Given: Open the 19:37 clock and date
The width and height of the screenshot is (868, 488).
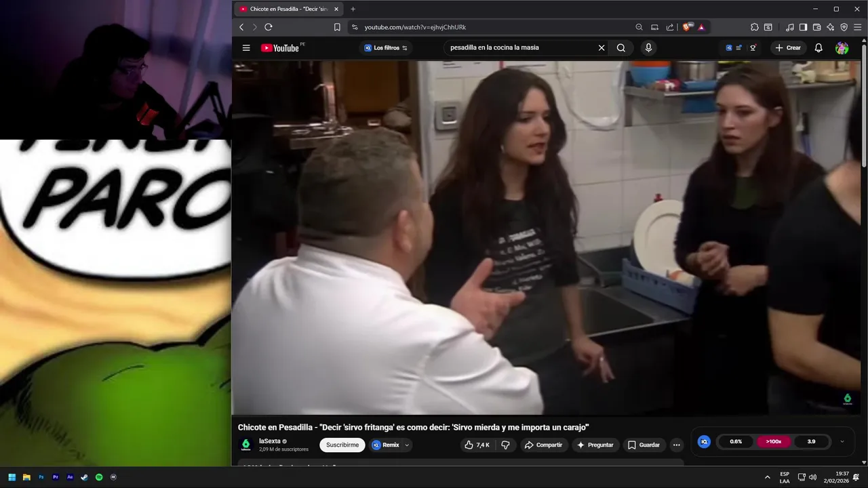Looking at the screenshot, I should pos(836,477).
